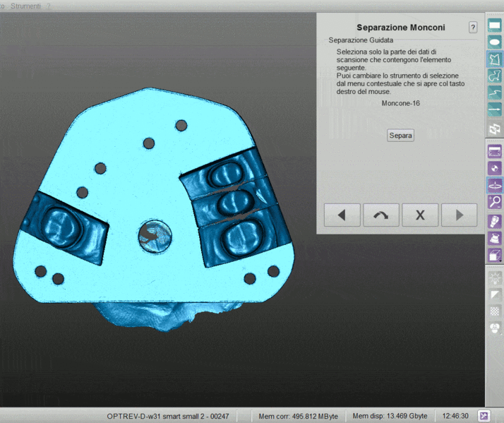Click the dental model view icon
504x423 pixels.
(x=495, y=239)
